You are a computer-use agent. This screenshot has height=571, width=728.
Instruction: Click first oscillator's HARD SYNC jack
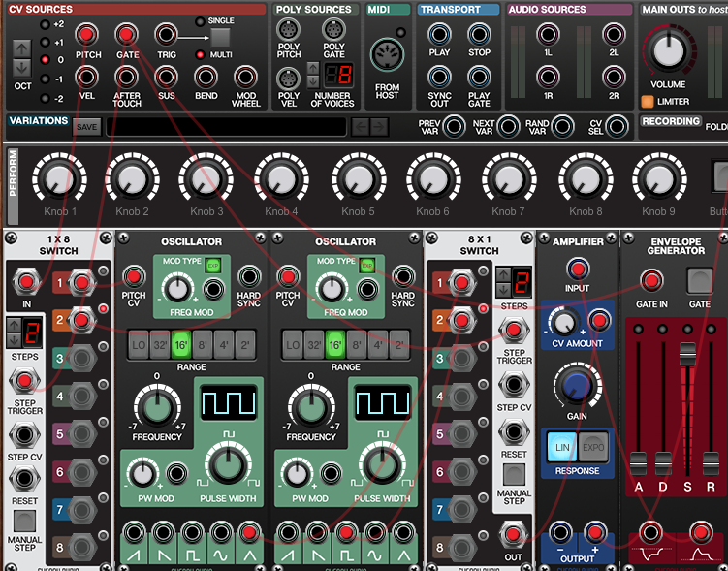pyautogui.click(x=249, y=276)
